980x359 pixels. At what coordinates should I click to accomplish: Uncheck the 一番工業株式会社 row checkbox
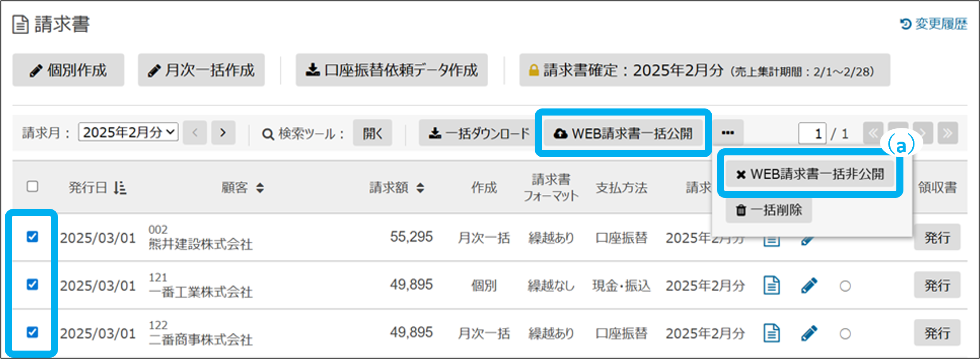pos(32,284)
